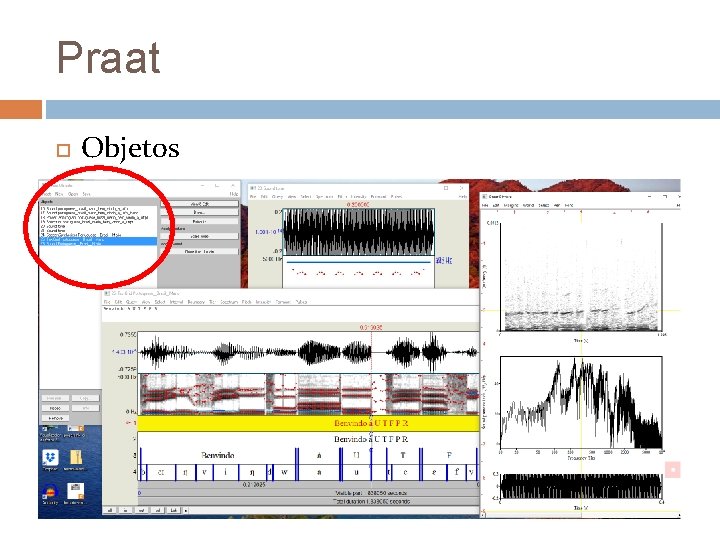Open Pulses menu in TextGrid editor
Image resolution: width=720 pixels, height=540 pixels.
(301, 302)
